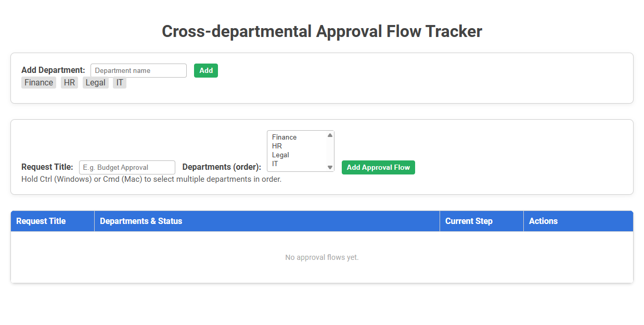Click inside the Department name field
644x325 pixels.
[138, 70]
